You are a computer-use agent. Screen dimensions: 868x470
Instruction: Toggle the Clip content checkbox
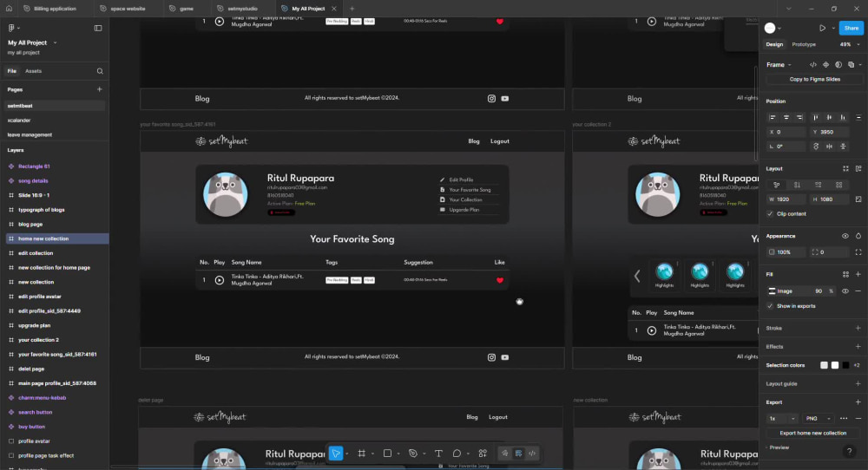click(770, 213)
